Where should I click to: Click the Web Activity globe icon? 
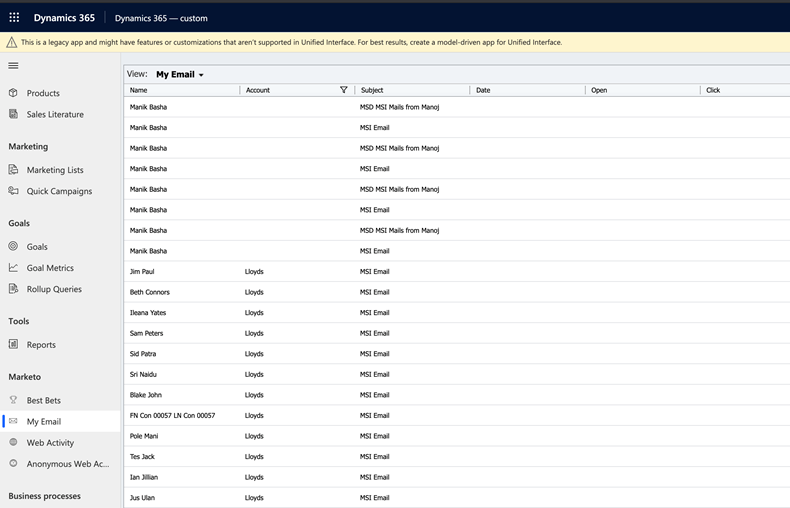[x=14, y=442]
